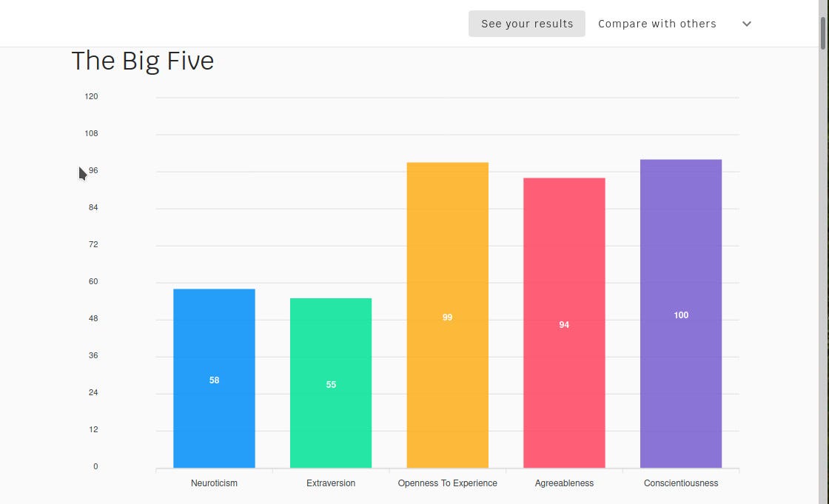
Task: Select the red Agreeableness bar
Action: 564,323
